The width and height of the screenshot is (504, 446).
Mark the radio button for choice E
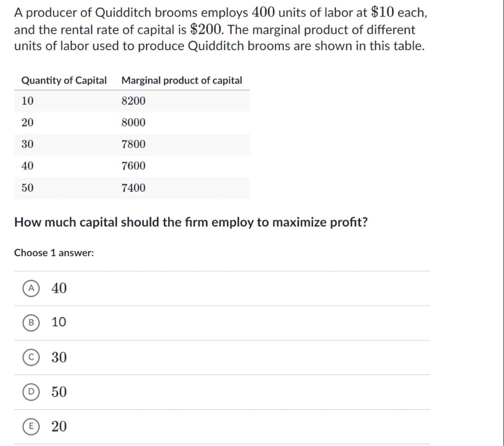coord(31,426)
